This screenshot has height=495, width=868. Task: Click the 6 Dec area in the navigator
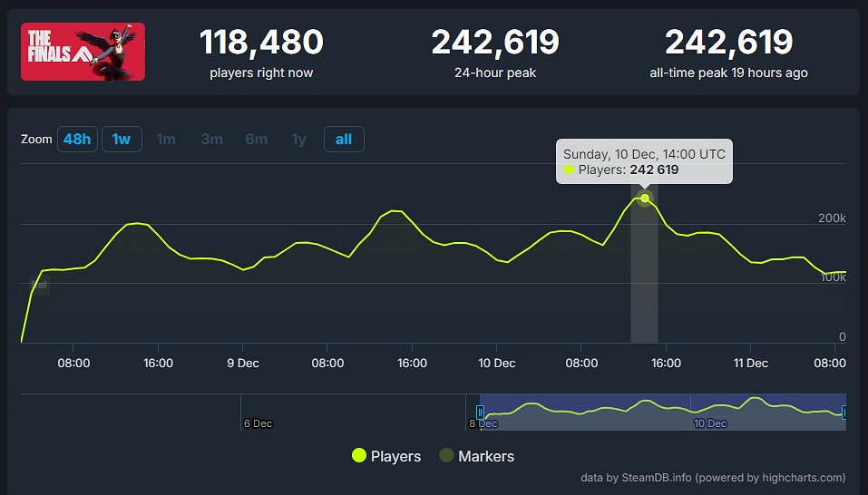(x=258, y=422)
